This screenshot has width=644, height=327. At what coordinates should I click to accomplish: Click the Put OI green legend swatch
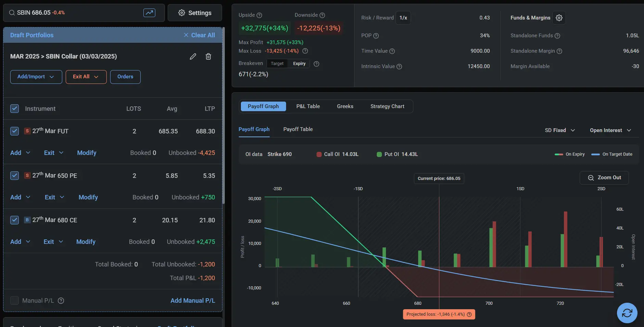click(x=379, y=154)
